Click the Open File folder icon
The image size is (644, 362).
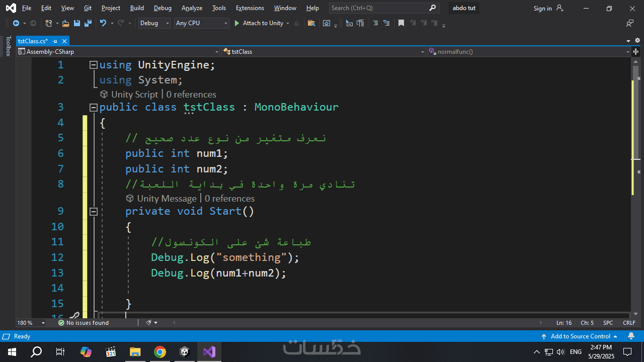(x=66, y=23)
